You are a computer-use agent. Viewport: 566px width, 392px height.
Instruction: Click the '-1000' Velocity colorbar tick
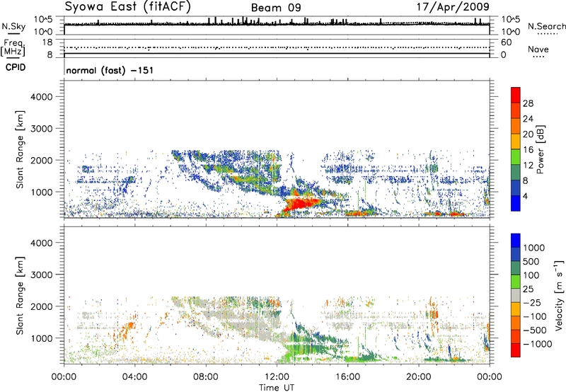pos(538,344)
